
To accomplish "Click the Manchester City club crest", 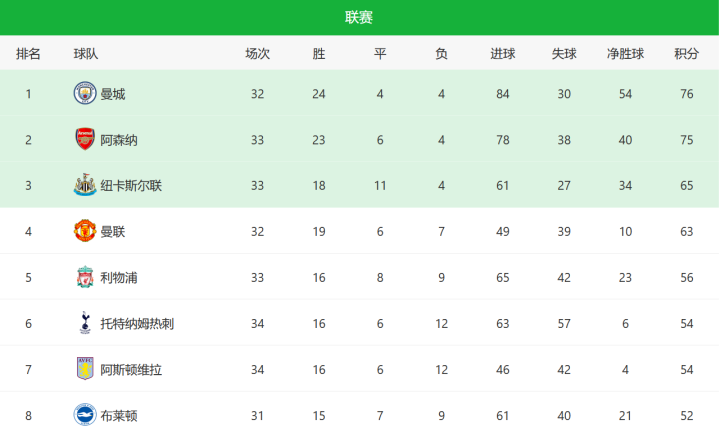I will pos(85,94).
